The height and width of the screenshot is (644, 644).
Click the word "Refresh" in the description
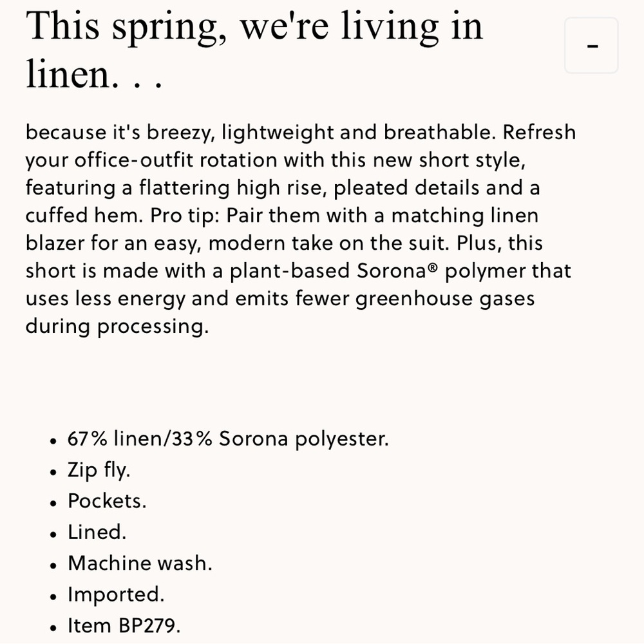[539, 132]
